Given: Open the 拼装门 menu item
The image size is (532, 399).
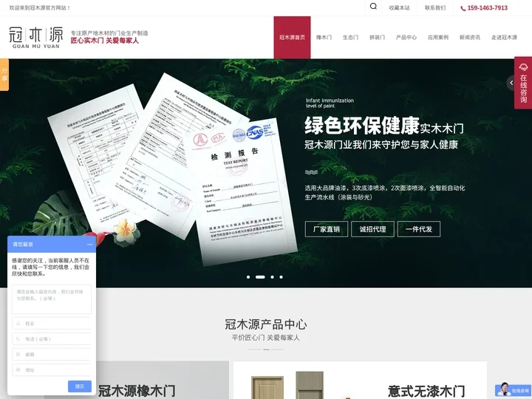Looking at the screenshot, I should pyautogui.click(x=377, y=38).
